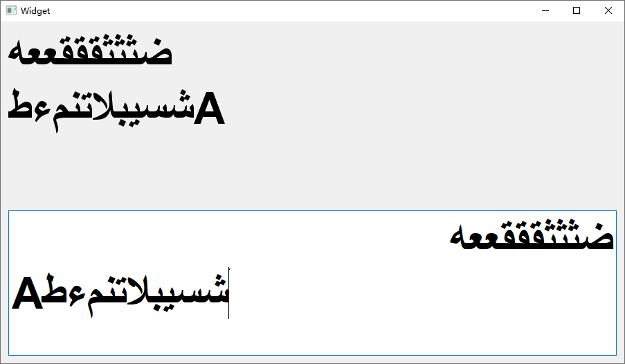Click the Arabic word beside A in text box
The width and height of the screenshot is (625, 364).
[136, 295]
